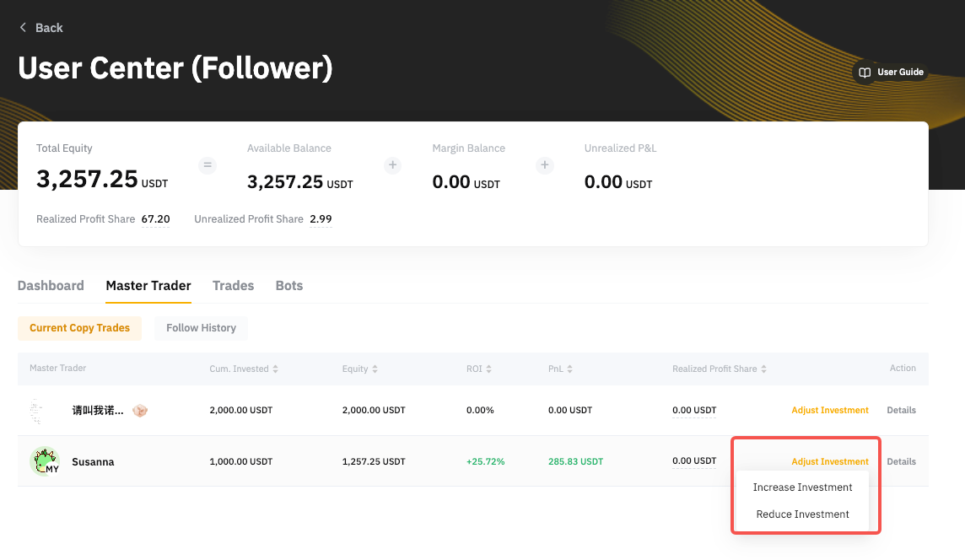
Task: Expand Adjust Investment for first trader
Action: [829, 411]
